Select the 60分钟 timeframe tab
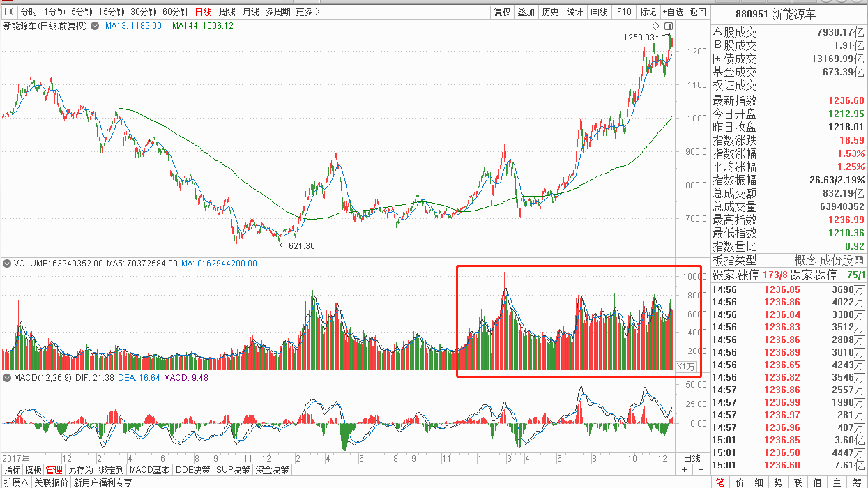 (176, 12)
